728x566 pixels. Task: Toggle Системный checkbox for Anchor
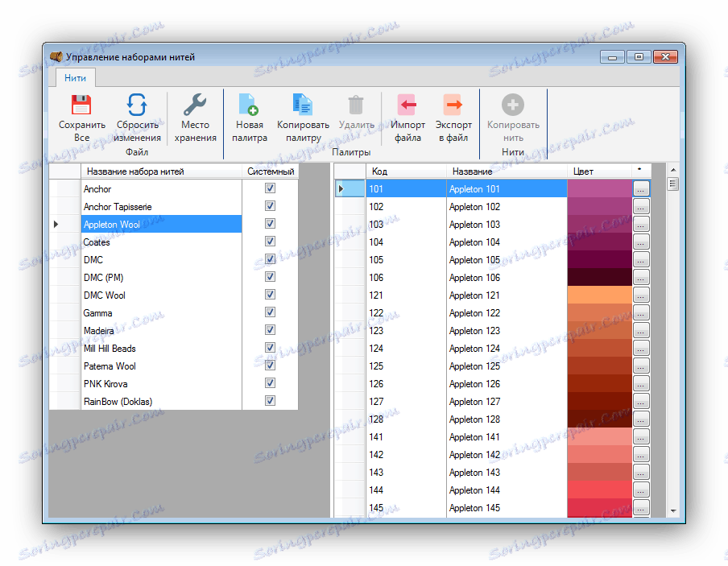coord(270,188)
